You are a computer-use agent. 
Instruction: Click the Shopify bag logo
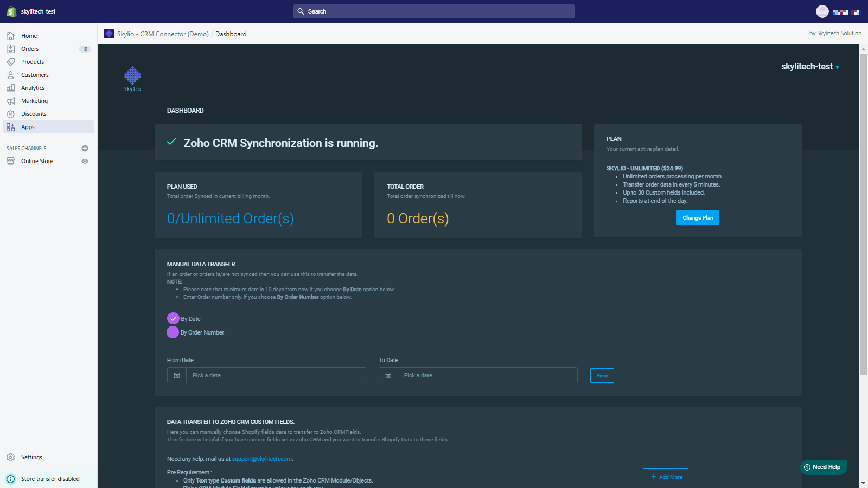[x=11, y=11]
